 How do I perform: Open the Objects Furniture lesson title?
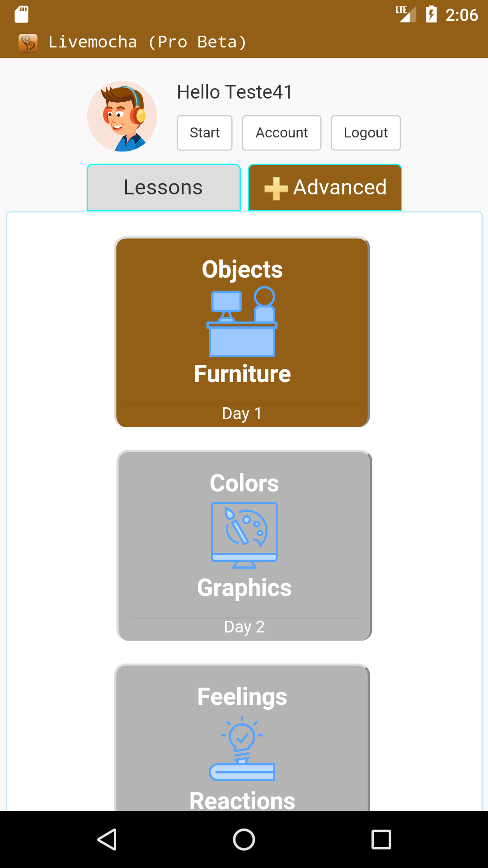point(242,269)
